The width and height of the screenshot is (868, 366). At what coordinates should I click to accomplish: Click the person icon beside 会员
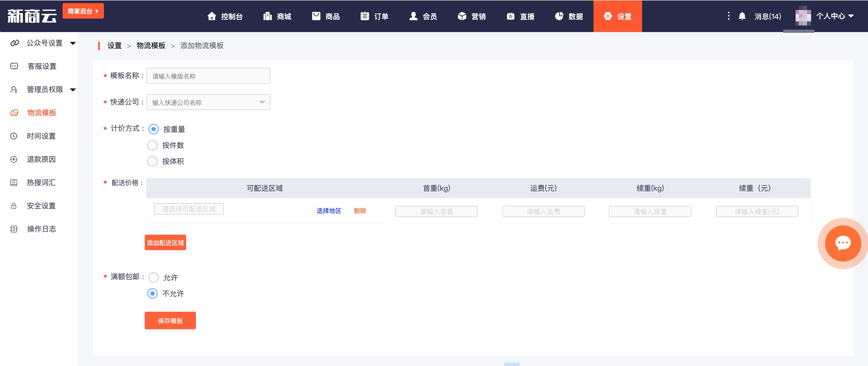point(413,16)
